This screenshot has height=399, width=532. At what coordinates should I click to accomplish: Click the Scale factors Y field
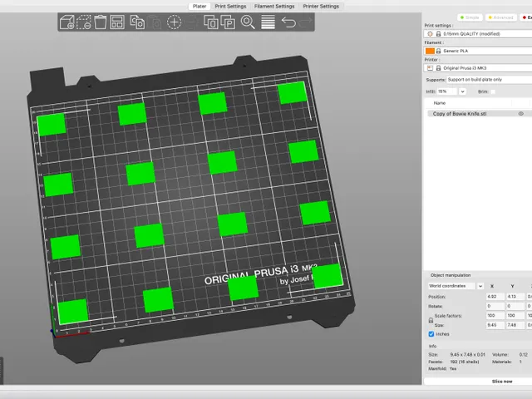coord(515,316)
